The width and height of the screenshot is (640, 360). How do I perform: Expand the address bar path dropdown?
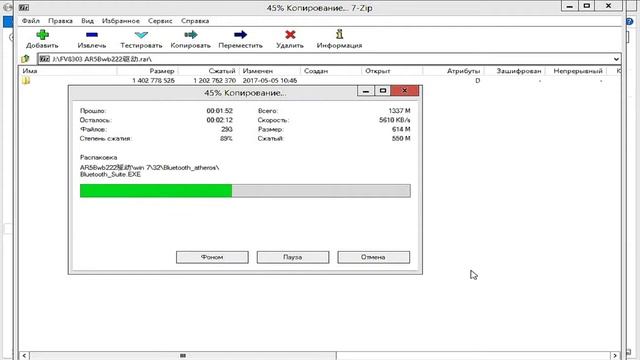point(616,59)
